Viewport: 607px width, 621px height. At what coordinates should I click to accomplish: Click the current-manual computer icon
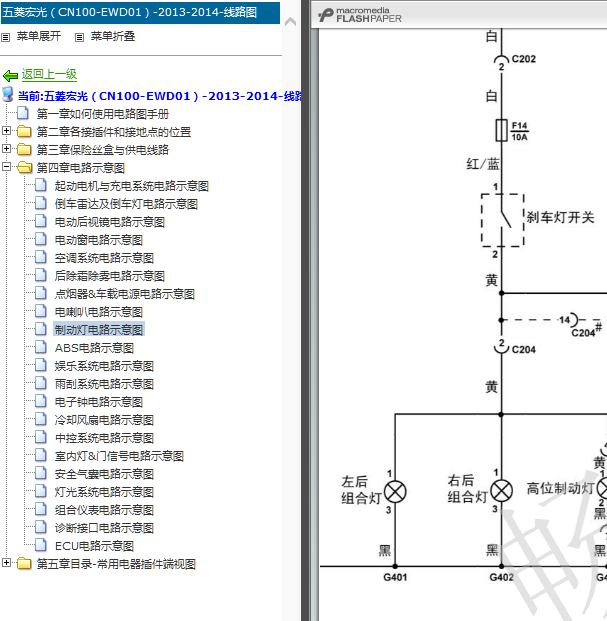pyautogui.click(x=8, y=95)
